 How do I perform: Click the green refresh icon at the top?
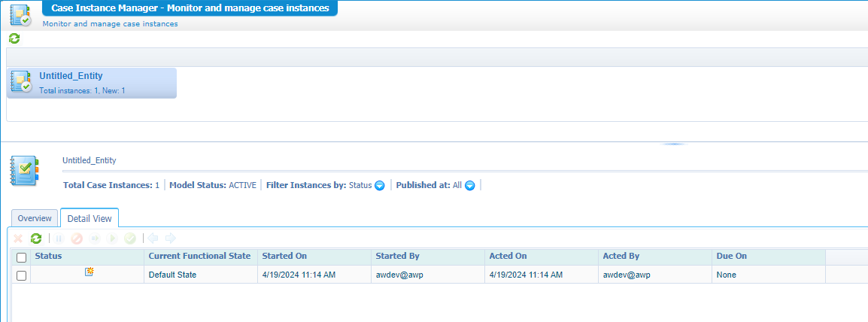[14, 38]
